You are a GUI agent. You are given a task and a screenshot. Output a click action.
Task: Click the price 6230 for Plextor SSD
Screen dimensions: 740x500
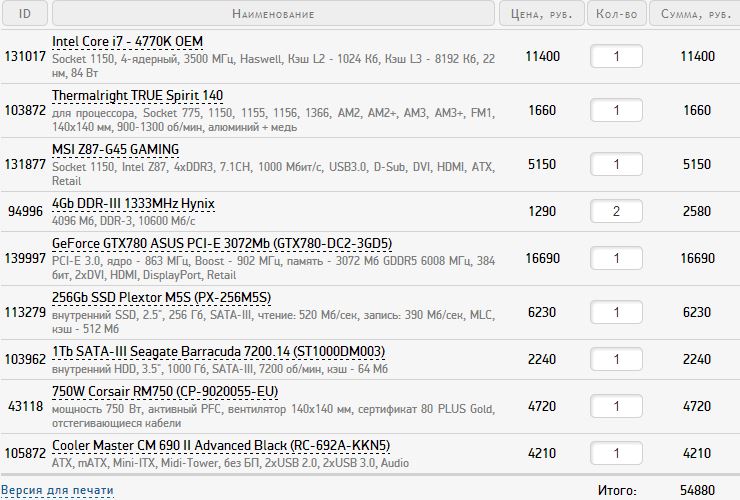(542, 312)
